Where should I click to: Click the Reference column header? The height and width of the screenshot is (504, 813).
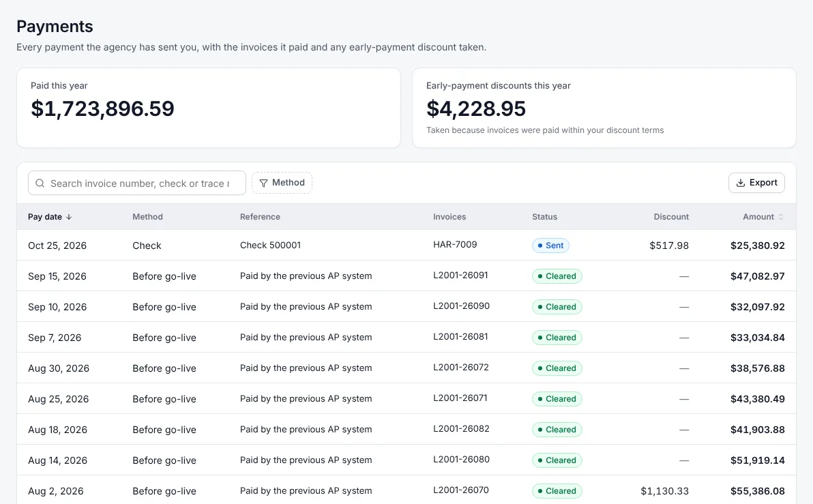[261, 217]
